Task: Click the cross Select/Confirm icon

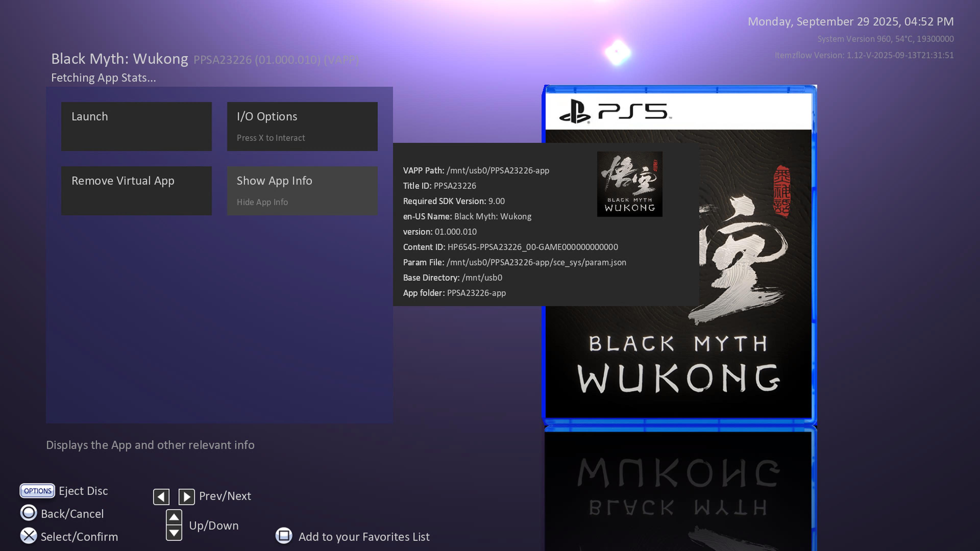Action: coord(29,536)
